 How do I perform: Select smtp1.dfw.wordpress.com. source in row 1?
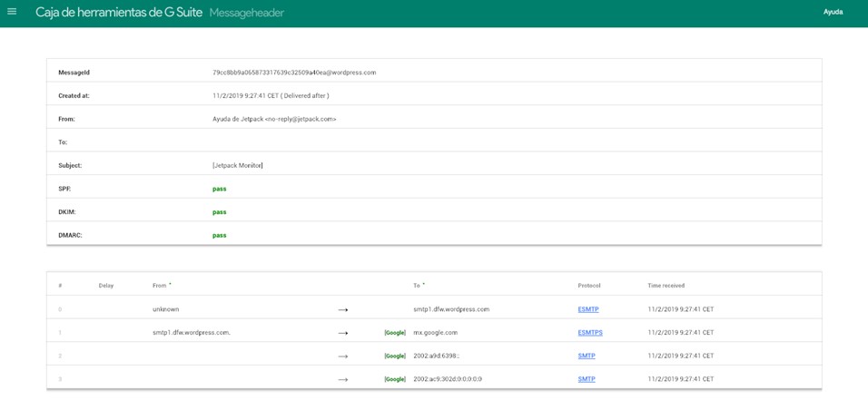point(192,333)
